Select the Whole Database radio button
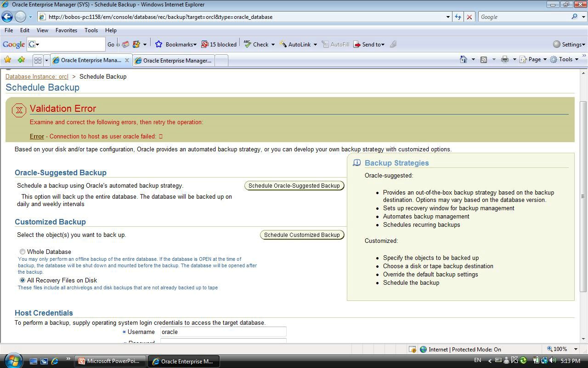588x368 pixels. point(22,252)
